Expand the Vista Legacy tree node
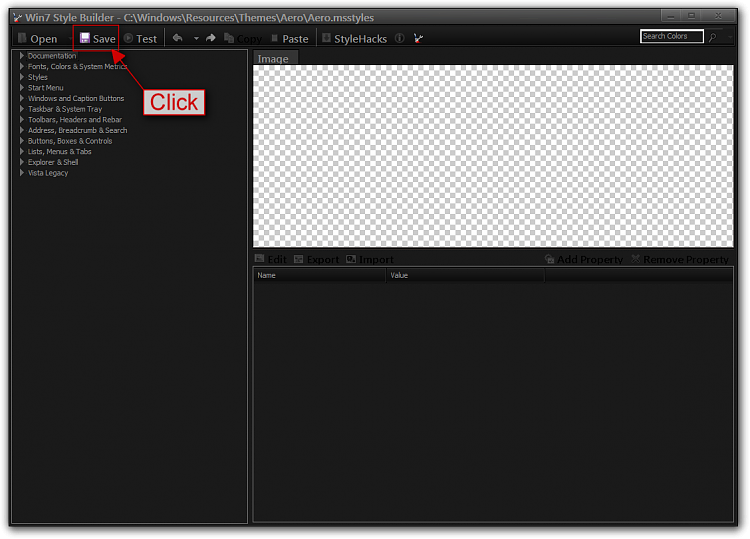Screen dimensions: 750x539 click(22, 173)
